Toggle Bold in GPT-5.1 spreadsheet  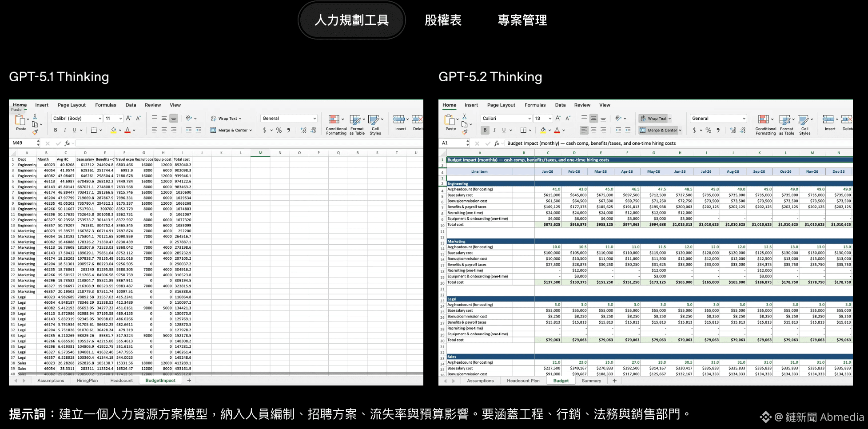[x=55, y=130]
